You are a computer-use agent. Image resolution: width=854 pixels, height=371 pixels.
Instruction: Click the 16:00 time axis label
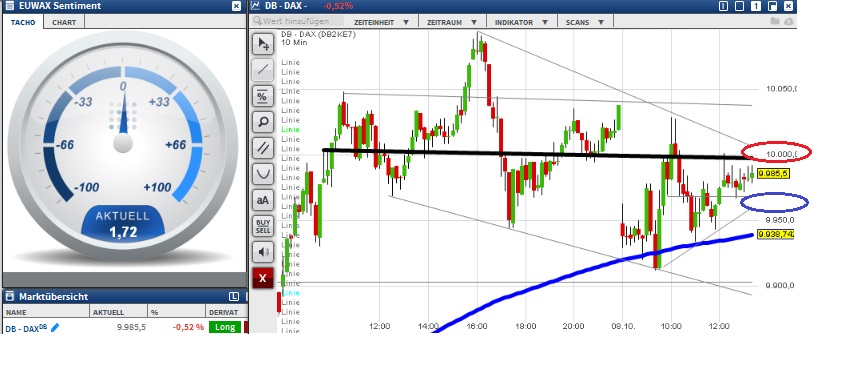[x=477, y=326]
